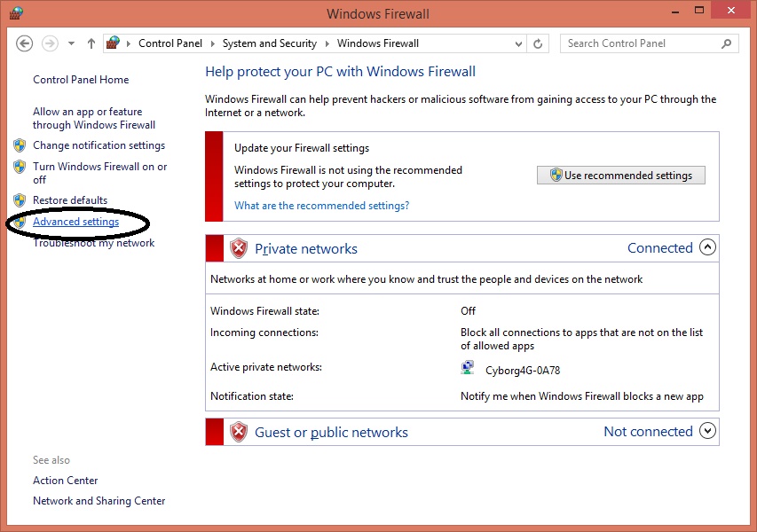This screenshot has height=532, width=757.
Task: Open Allow an app or feature through Windows Firewall
Action: pos(94,118)
